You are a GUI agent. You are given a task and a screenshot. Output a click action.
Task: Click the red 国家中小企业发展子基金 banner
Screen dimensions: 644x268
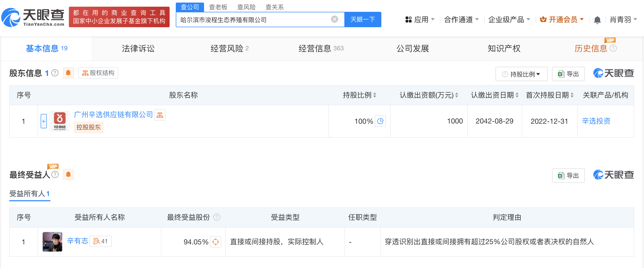[119, 17]
